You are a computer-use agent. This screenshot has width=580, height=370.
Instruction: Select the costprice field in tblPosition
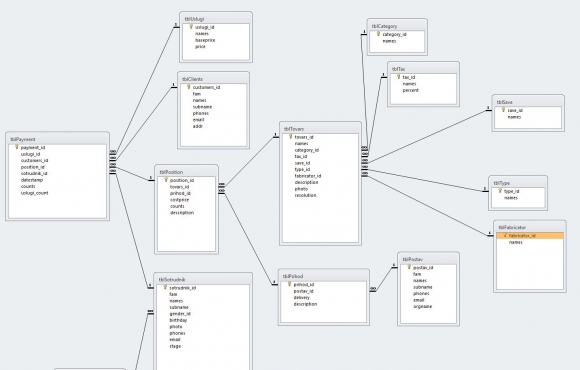(x=179, y=200)
